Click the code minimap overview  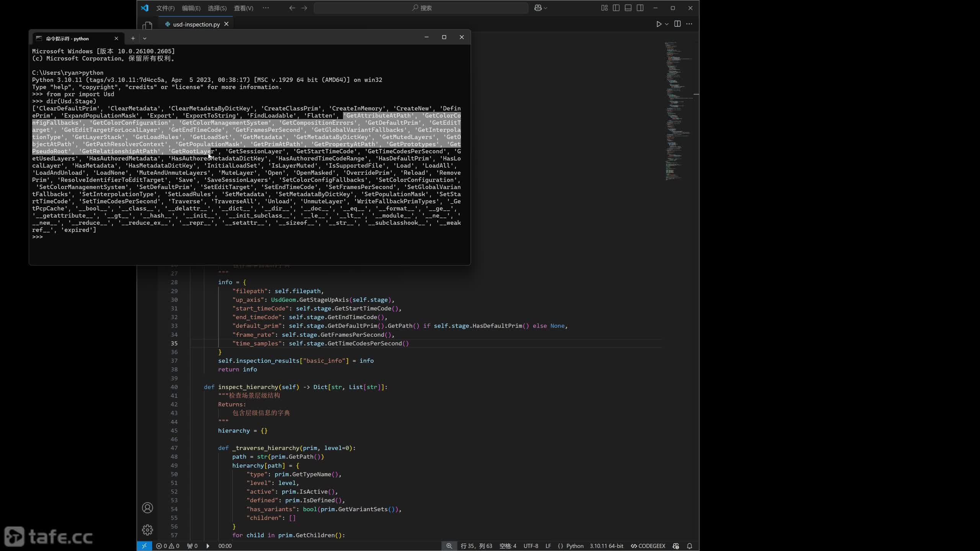coord(679,111)
